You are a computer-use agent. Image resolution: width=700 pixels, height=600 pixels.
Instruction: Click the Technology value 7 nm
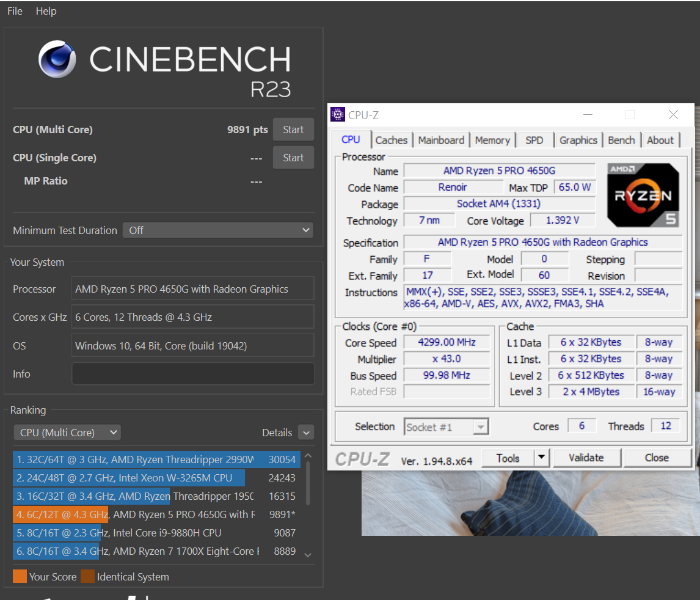(x=429, y=220)
